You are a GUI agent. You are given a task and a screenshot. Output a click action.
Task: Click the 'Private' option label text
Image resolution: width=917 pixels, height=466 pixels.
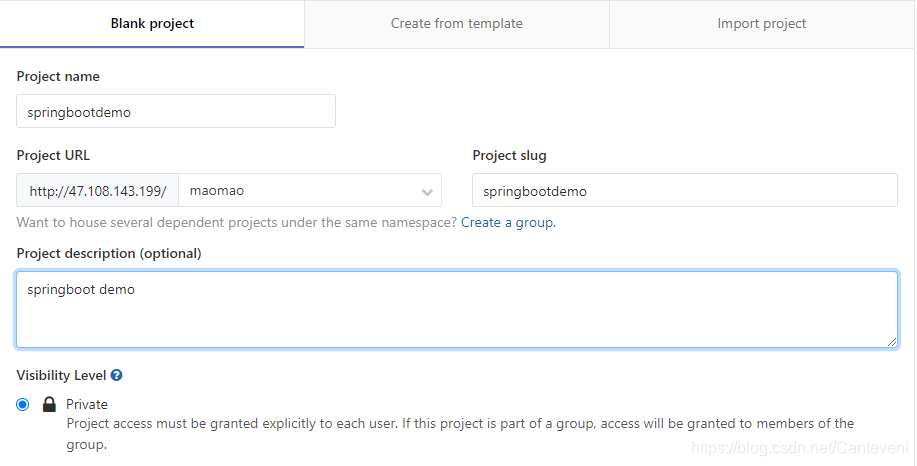pos(87,405)
